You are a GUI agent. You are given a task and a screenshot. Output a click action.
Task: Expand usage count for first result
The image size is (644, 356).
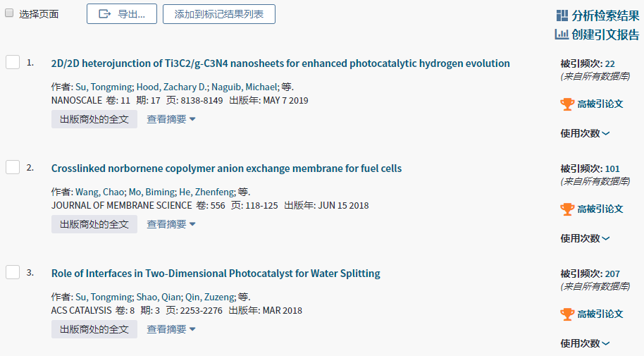pos(585,133)
